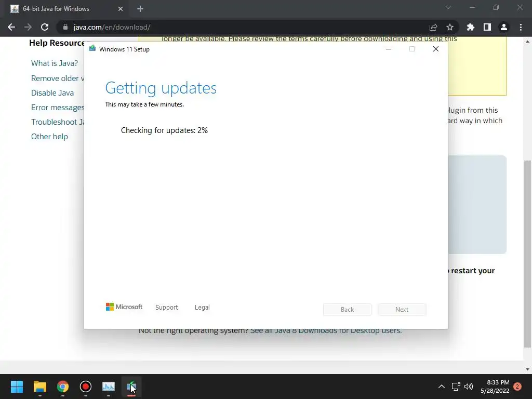Viewport: 532px width, 399px height.
Task: Open volume control tray icon
Action: coord(469,387)
